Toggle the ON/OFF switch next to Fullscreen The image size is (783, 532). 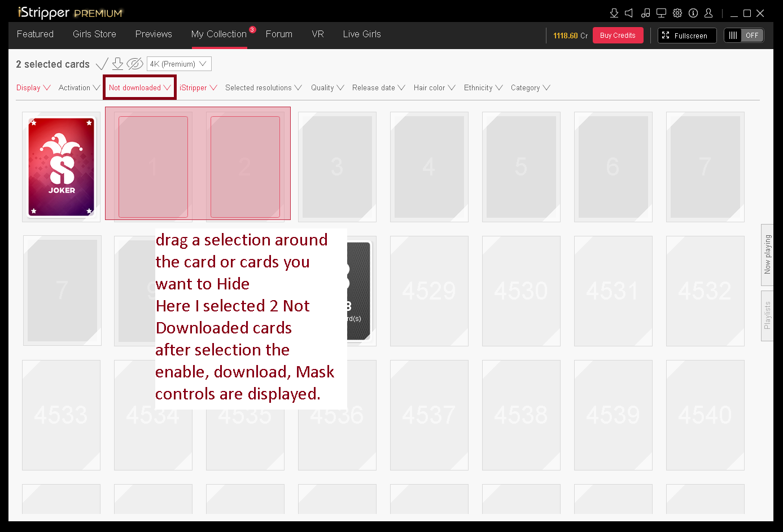pos(743,36)
